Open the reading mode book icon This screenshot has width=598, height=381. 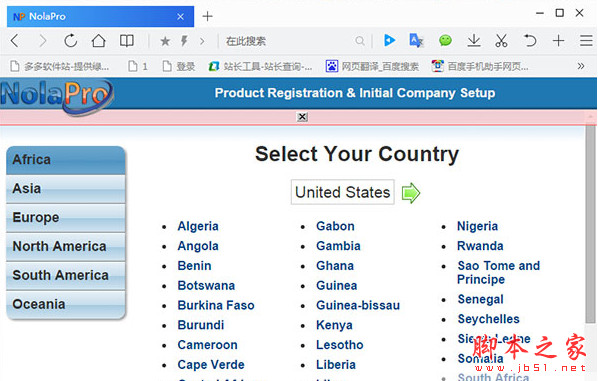pos(127,40)
